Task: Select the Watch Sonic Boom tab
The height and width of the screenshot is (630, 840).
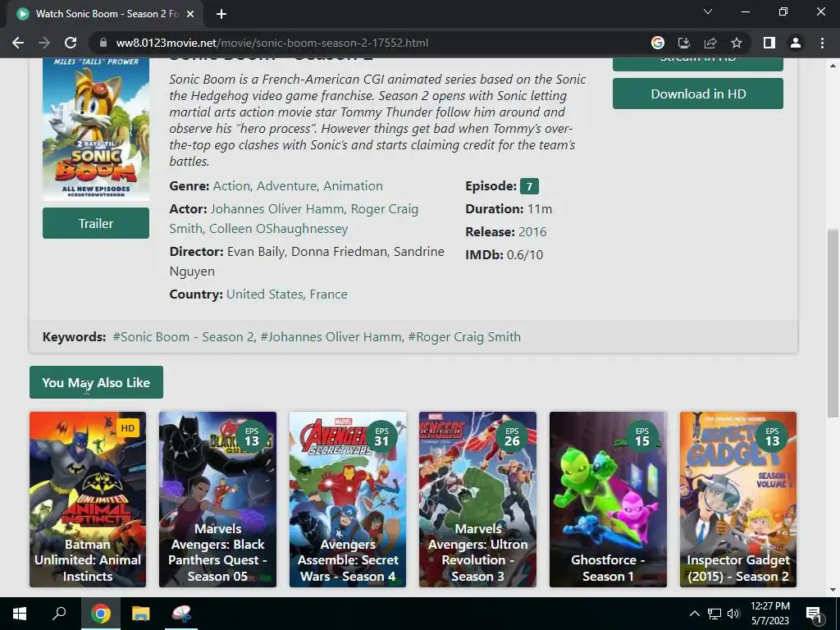Action: [x=105, y=14]
